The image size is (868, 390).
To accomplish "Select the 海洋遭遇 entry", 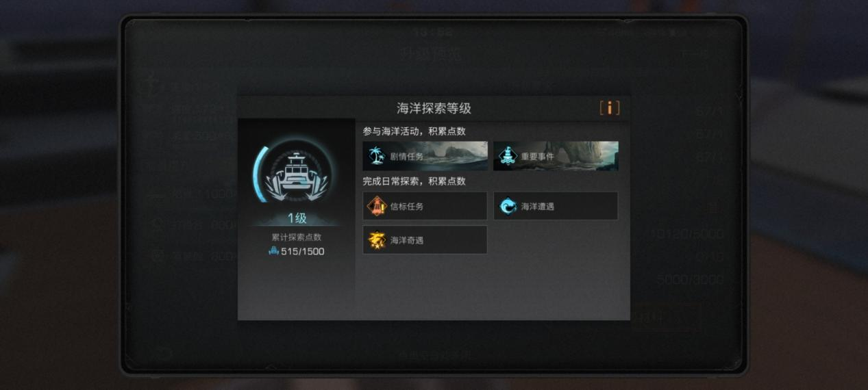I will coord(556,206).
